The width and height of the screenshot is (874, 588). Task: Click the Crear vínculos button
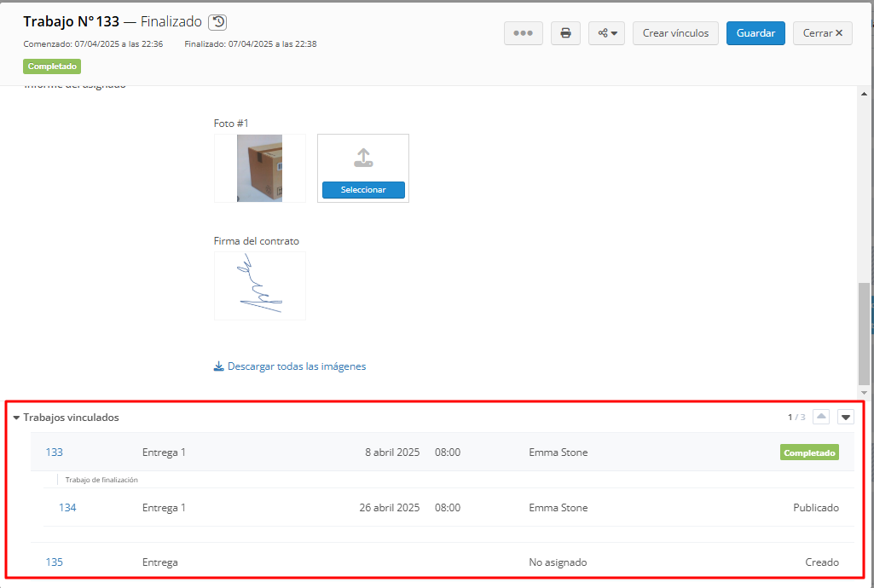point(675,33)
